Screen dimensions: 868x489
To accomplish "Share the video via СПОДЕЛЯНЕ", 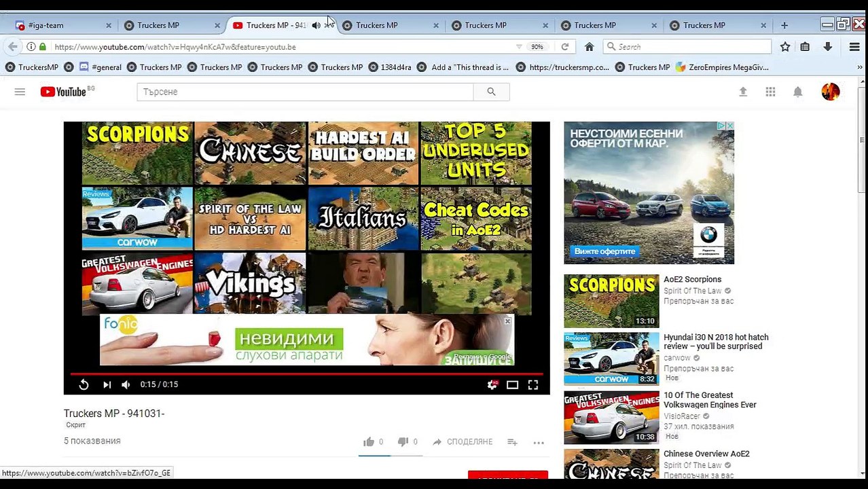I will (463, 441).
